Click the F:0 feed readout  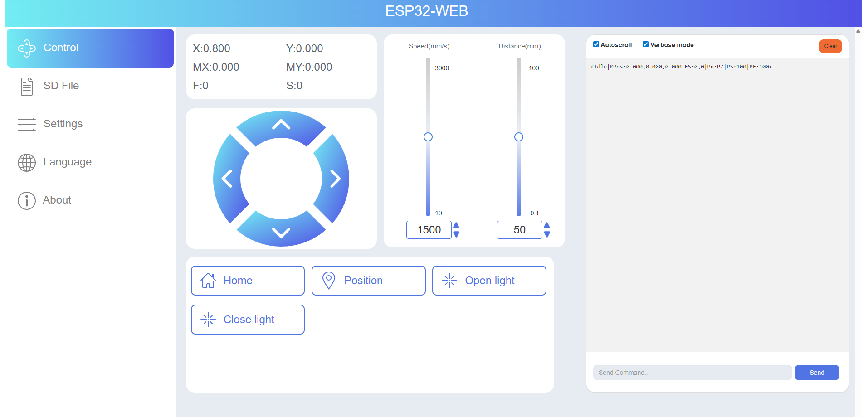[201, 86]
